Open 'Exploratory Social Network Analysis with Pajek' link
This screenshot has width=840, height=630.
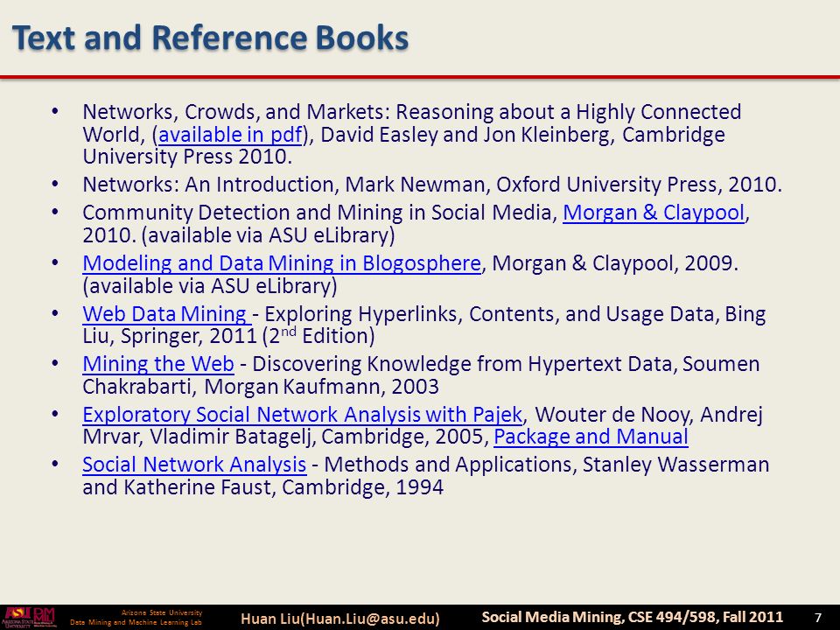tap(302, 415)
